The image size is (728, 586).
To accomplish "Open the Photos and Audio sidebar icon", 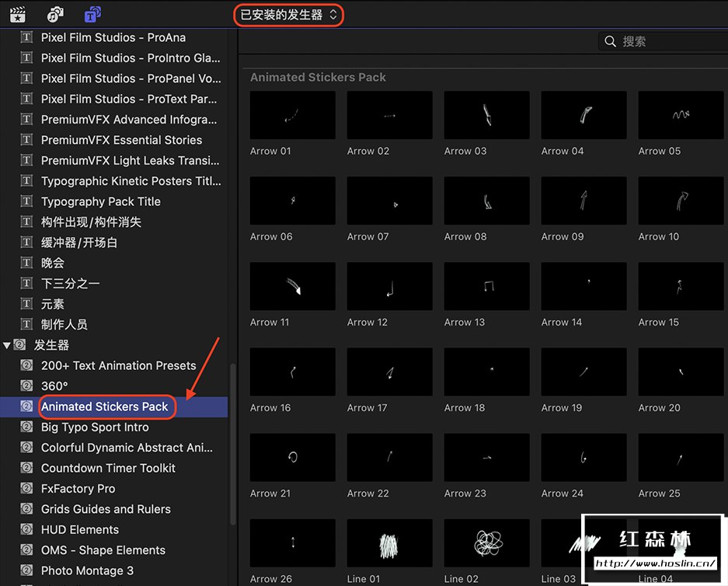I will click(x=55, y=15).
